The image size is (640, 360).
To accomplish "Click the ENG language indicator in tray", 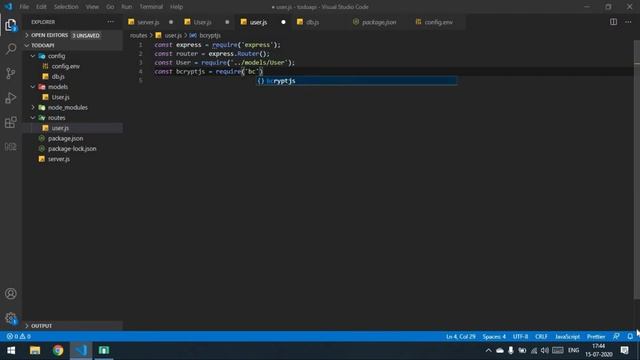I will tap(573, 351).
